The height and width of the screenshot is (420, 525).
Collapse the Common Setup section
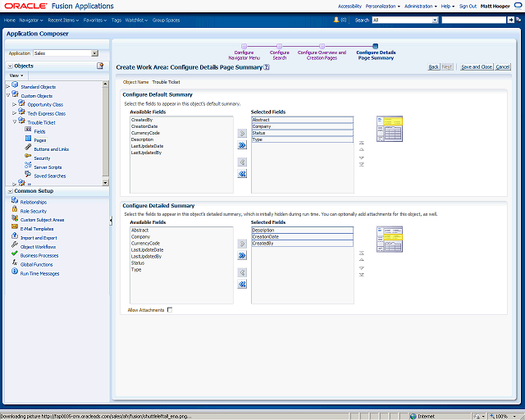click(x=10, y=191)
